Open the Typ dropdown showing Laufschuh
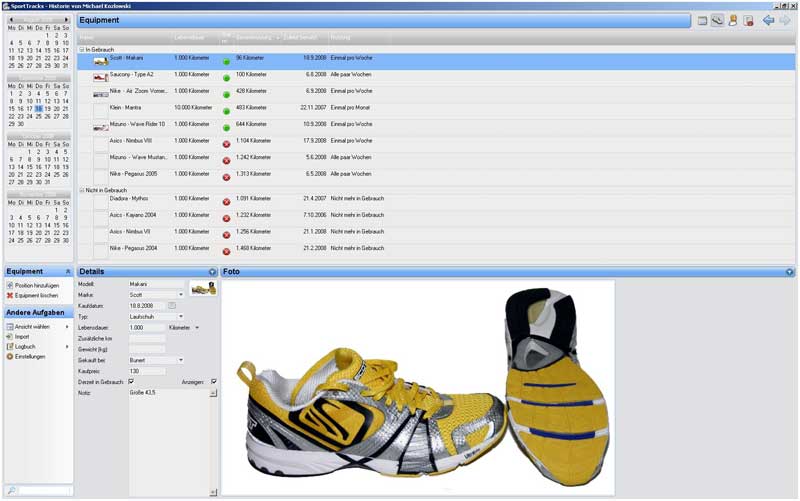800x501 pixels. tap(181, 317)
